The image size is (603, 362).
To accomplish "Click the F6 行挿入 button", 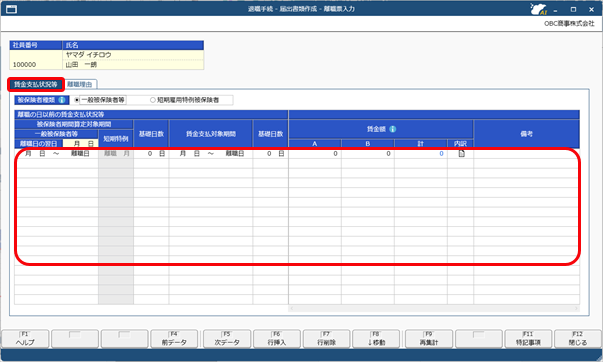I will click(277, 339).
